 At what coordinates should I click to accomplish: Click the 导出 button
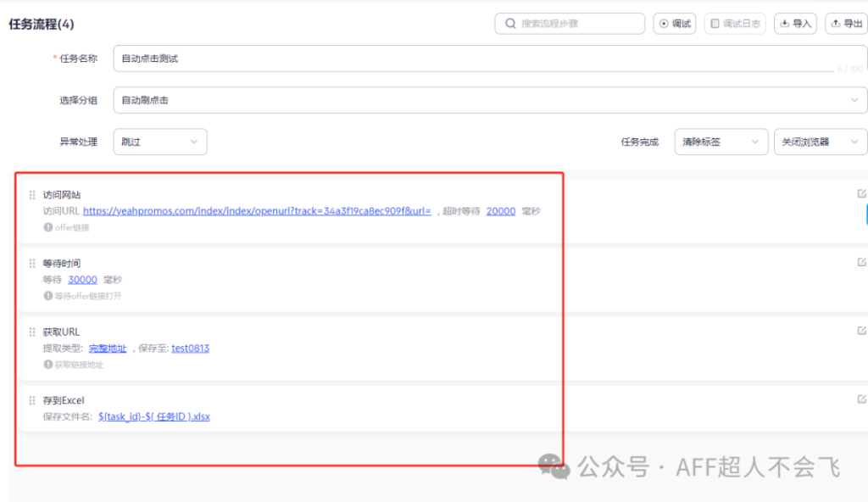(845, 24)
